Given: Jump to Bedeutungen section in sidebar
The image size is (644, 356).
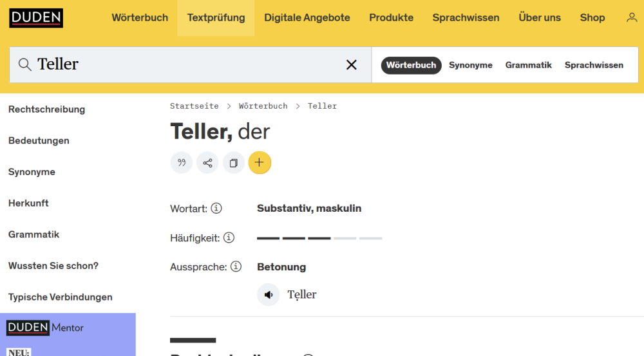Looking at the screenshot, I should pos(39,140).
